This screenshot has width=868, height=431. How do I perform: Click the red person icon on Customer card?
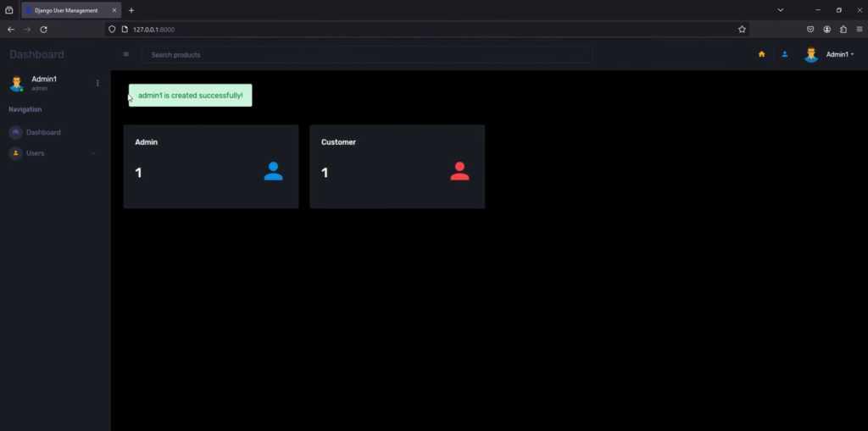coord(459,171)
